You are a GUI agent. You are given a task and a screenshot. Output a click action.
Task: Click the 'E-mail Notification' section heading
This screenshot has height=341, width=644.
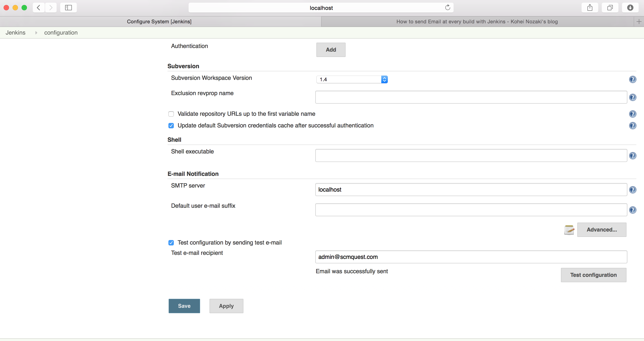click(193, 174)
